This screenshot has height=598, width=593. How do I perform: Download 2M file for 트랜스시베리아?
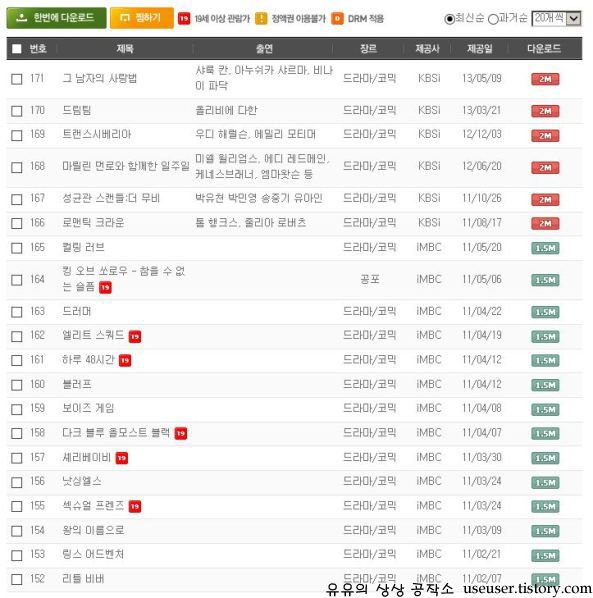pyautogui.click(x=545, y=135)
